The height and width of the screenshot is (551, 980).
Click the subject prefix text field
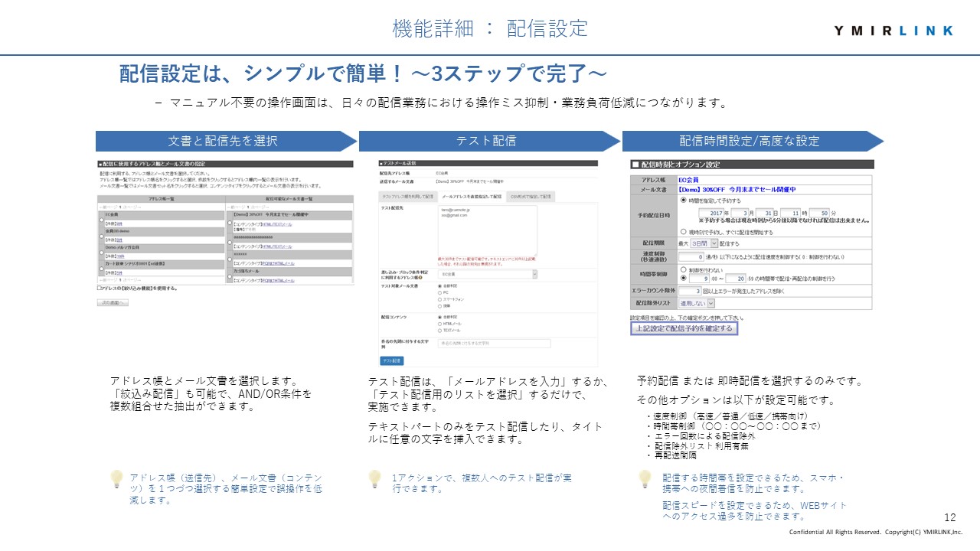(494, 344)
